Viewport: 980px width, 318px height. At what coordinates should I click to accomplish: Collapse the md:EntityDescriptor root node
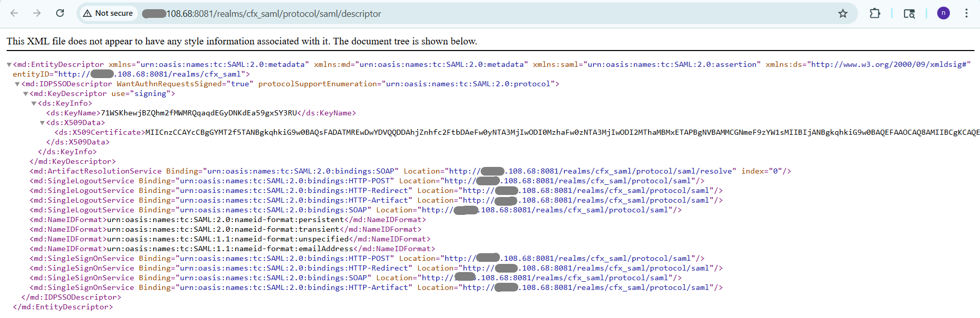(9, 65)
